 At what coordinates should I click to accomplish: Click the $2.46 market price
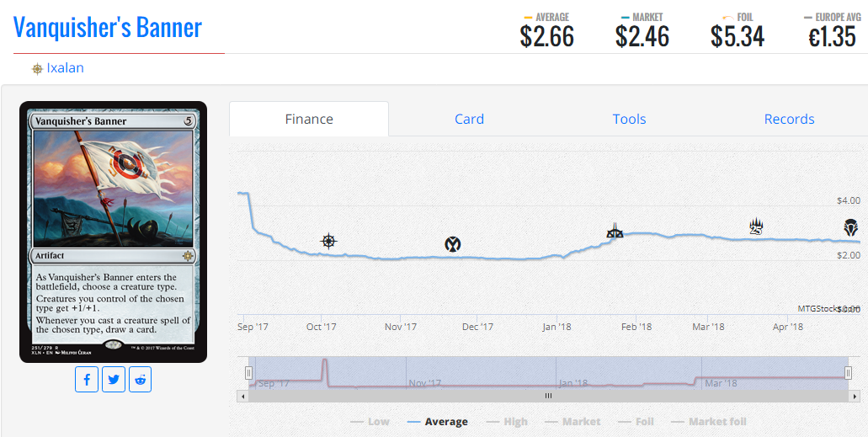pyautogui.click(x=642, y=37)
